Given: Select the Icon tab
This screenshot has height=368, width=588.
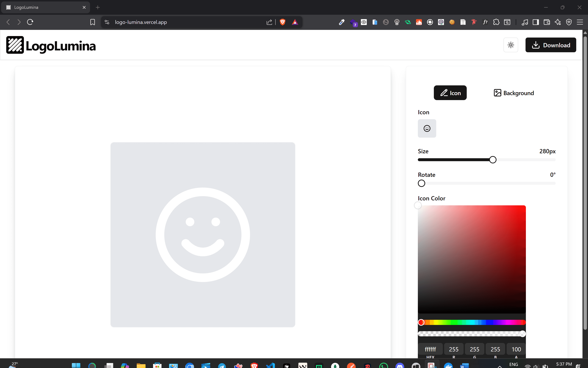Looking at the screenshot, I should (x=450, y=93).
